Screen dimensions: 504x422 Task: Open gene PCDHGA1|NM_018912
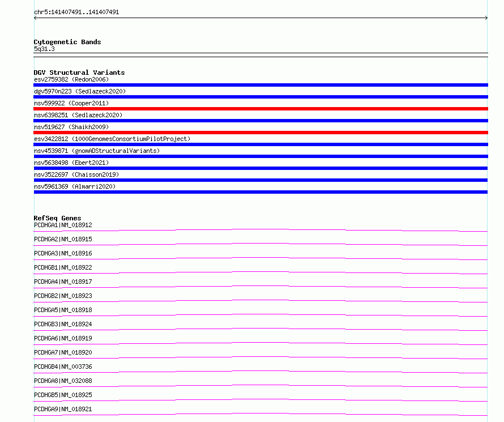point(63,225)
